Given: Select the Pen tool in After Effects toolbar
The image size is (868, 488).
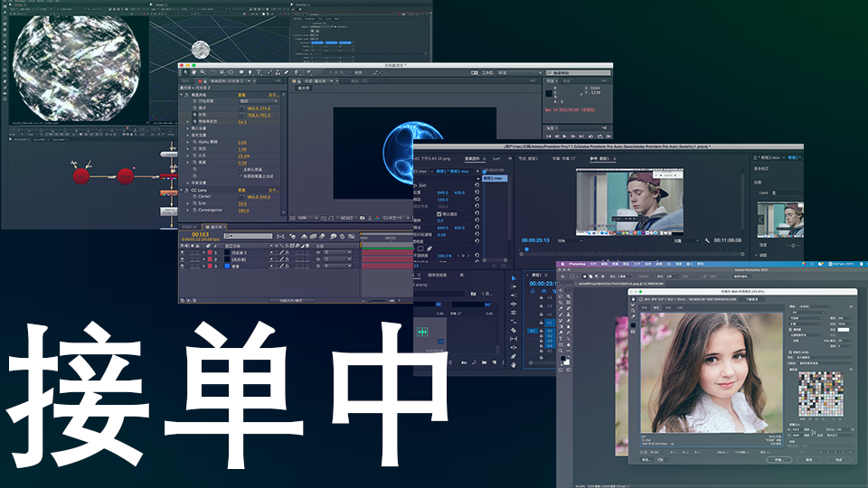Looking at the screenshot, I should (x=250, y=72).
